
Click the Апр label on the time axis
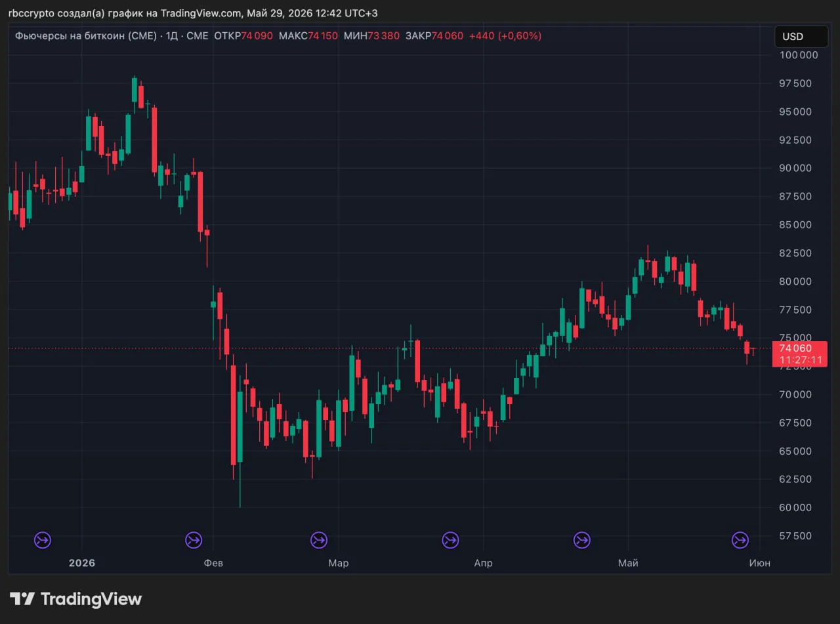pos(483,563)
